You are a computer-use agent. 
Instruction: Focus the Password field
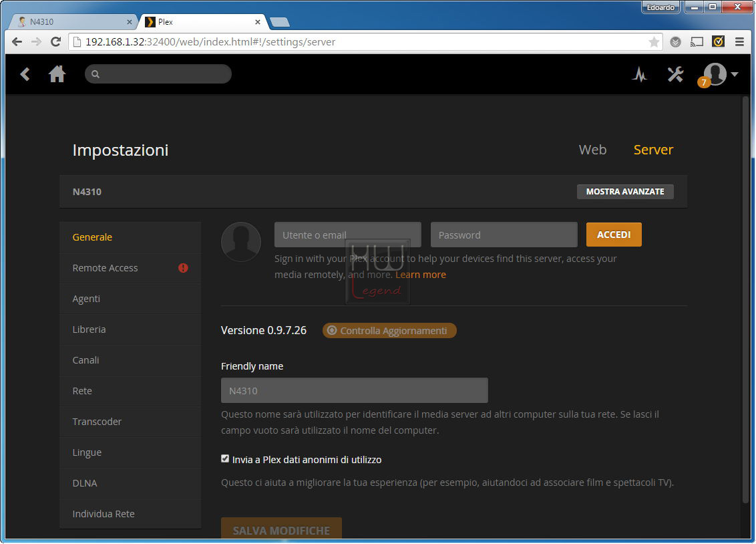point(504,235)
